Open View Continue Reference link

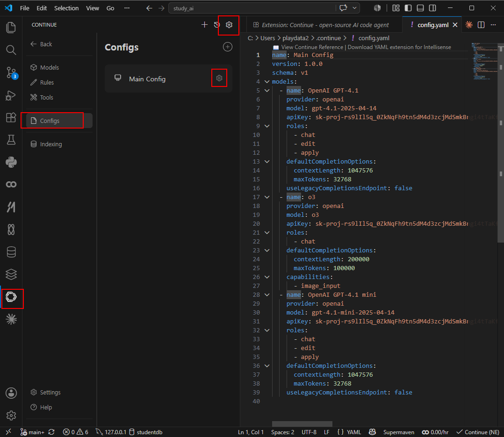coord(312,47)
